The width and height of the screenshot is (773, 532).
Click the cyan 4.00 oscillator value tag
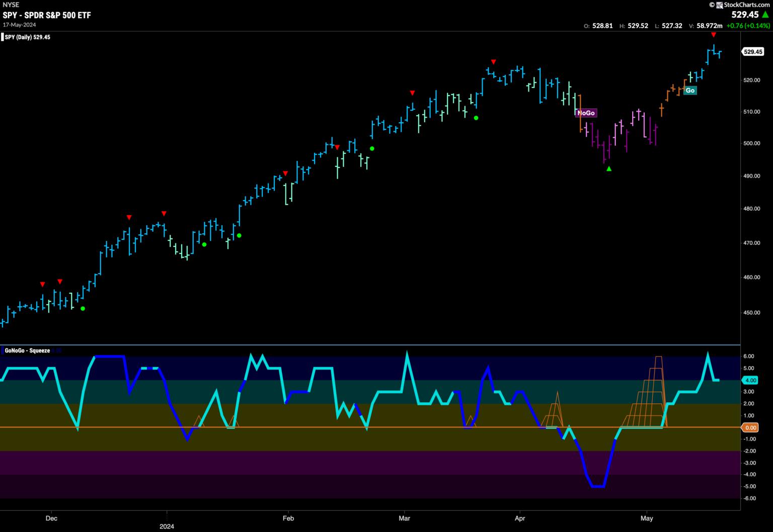(x=750, y=380)
